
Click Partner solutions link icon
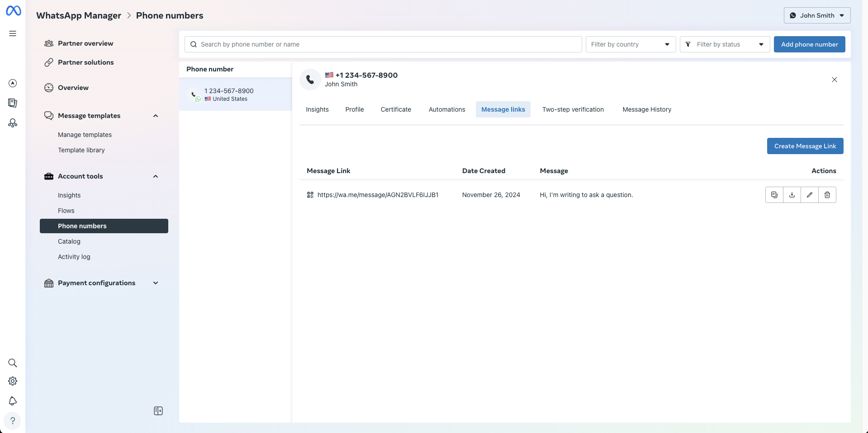[49, 62]
